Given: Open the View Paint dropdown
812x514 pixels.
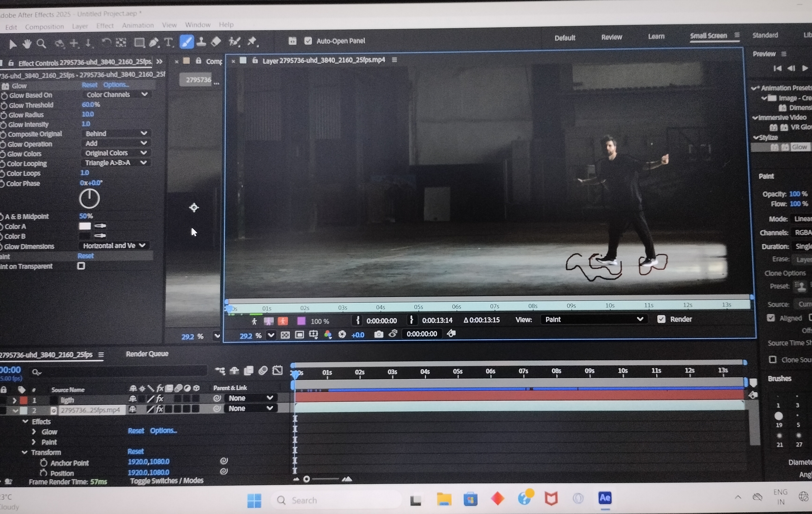Looking at the screenshot, I should point(593,320).
